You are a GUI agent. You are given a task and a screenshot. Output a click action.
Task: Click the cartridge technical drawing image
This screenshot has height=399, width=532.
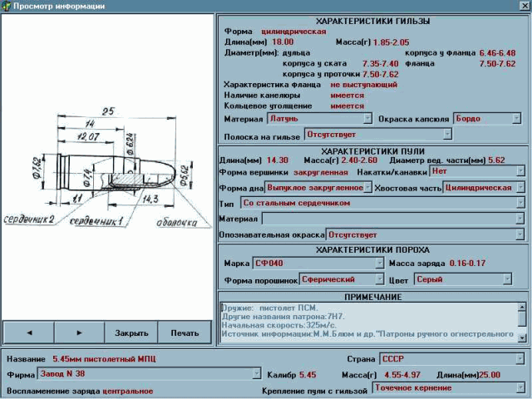[106, 166]
